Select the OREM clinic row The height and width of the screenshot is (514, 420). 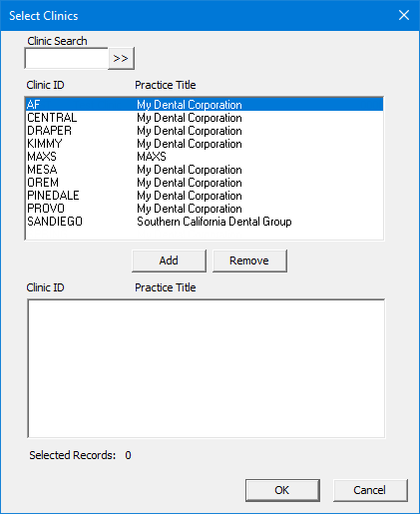tap(205, 183)
